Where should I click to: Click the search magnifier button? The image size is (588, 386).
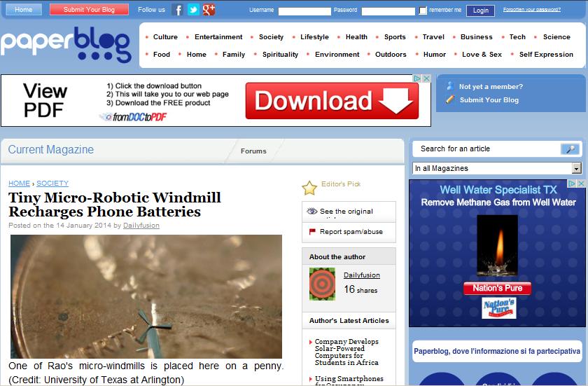[570, 149]
